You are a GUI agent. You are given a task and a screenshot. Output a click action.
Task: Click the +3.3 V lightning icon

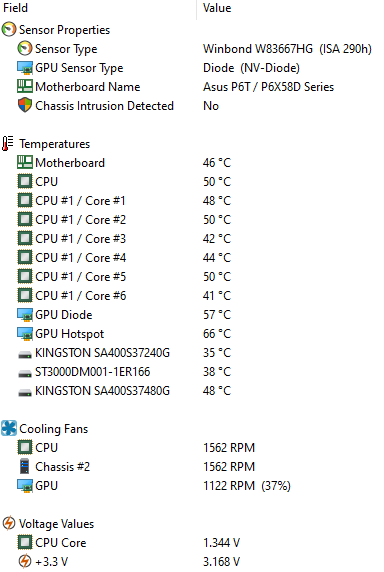25,561
